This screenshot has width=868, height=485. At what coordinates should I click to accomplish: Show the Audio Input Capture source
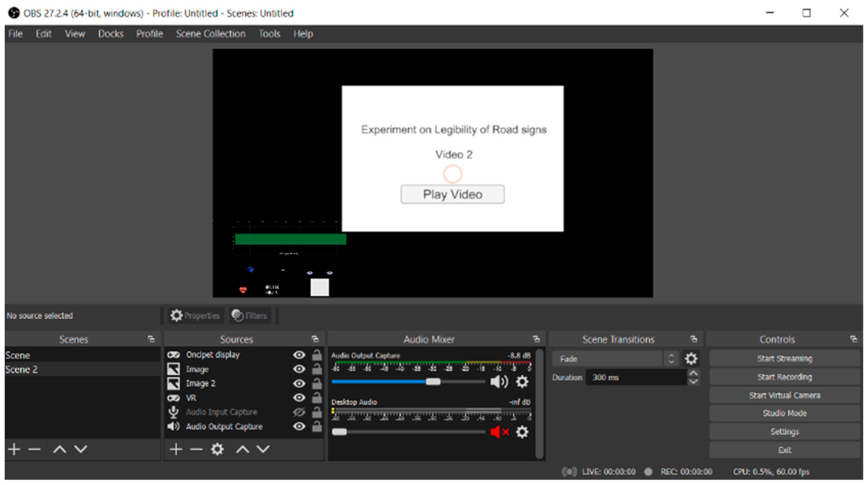click(x=299, y=412)
